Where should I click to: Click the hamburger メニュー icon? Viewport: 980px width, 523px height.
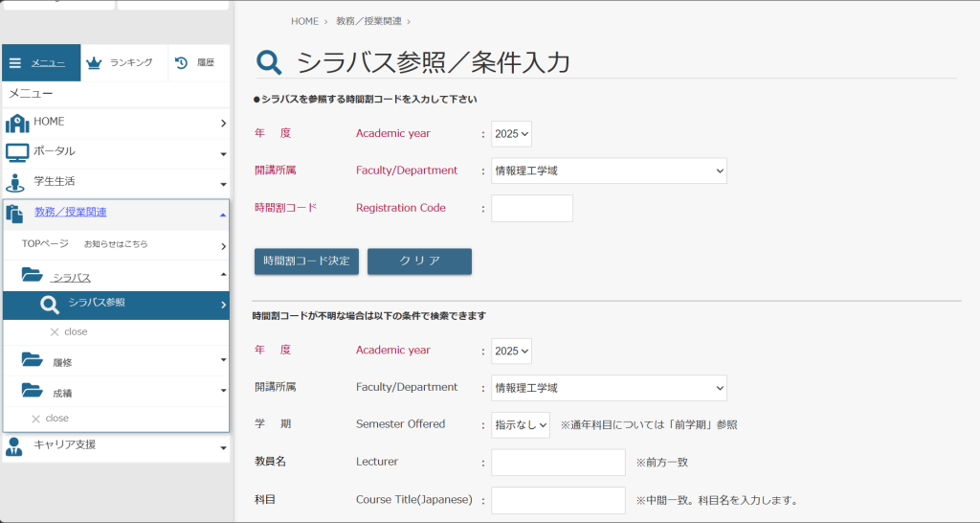[15, 63]
